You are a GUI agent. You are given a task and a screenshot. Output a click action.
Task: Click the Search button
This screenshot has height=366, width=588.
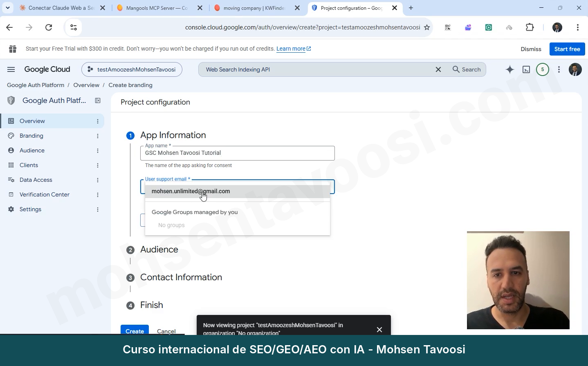click(467, 69)
